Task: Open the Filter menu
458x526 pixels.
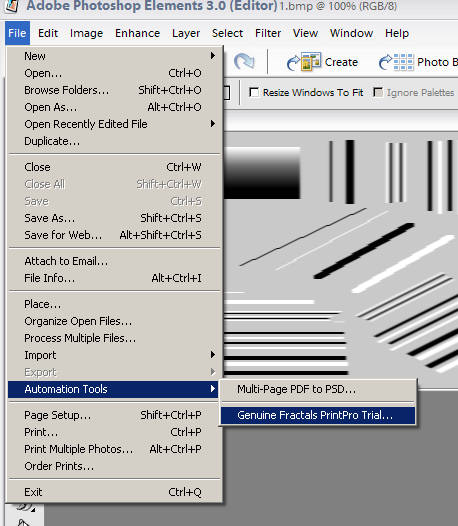Action: pyautogui.click(x=268, y=33)
